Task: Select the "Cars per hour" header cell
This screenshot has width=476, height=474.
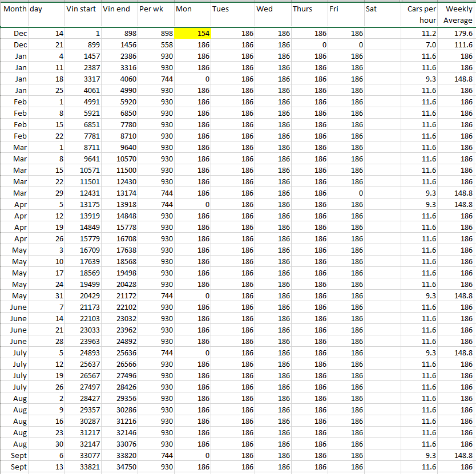Action: click(x=421, y=15)
